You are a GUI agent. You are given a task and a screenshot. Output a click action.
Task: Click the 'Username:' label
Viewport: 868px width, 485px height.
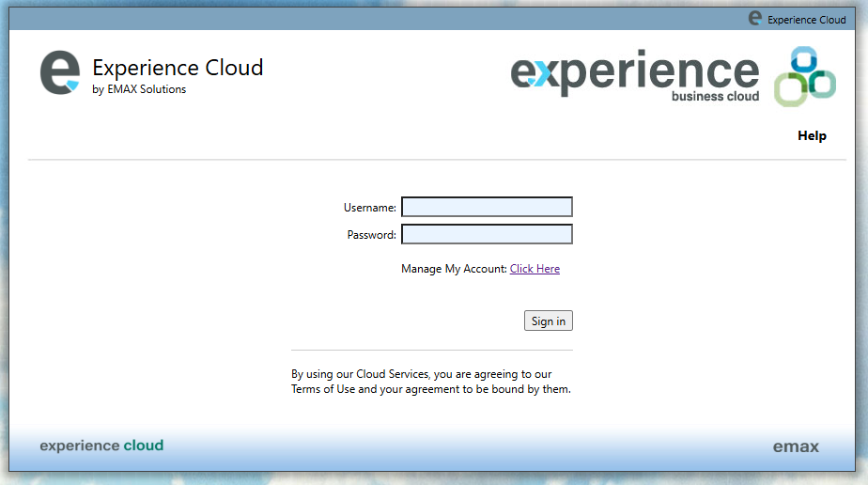point(370,208)
